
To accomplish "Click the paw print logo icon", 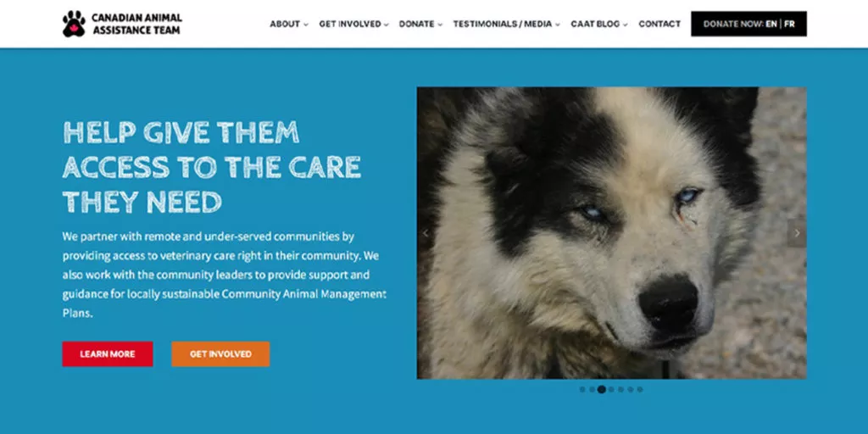I will tap(74, 24).
